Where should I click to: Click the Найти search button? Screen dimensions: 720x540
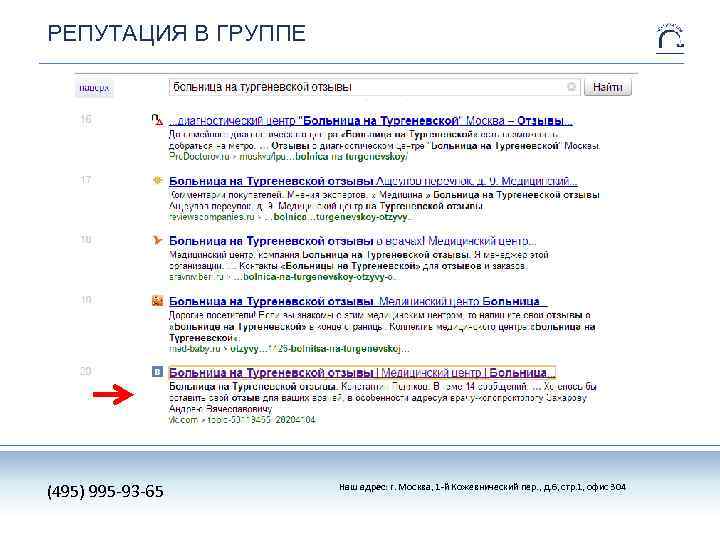click(608, 87)
